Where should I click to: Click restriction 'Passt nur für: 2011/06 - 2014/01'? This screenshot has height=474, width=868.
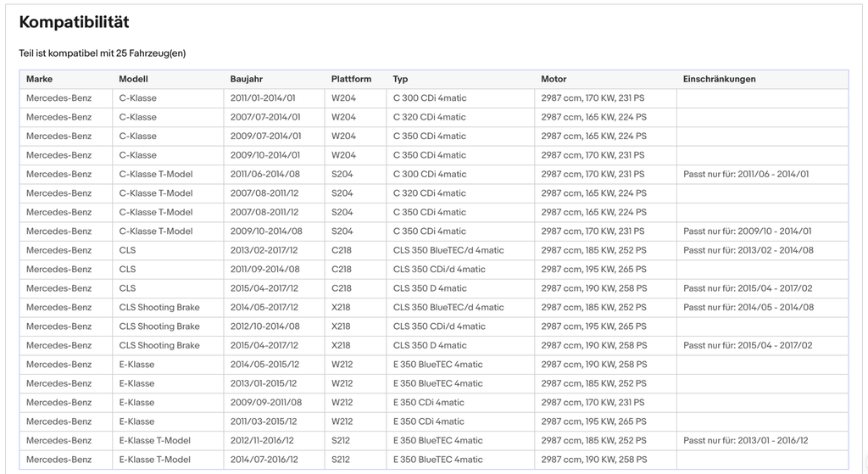pos(746,175)
